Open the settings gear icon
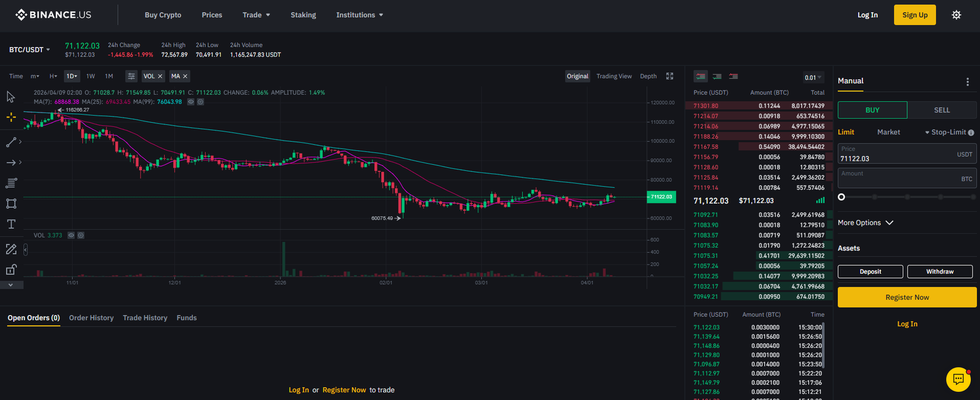The height and width of the screenshot is (400, 980). click(956, 15)
